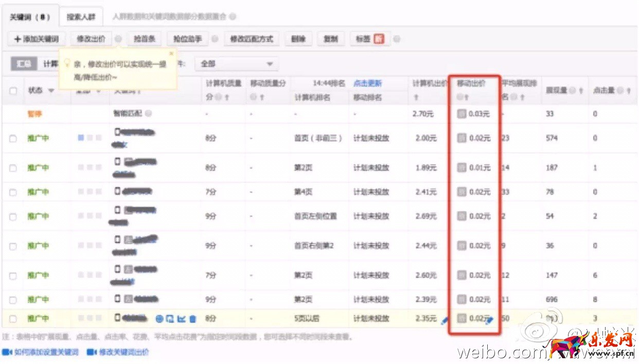
Task: Click the blue match indicator square in first keyword row
Action: [81, 138]
